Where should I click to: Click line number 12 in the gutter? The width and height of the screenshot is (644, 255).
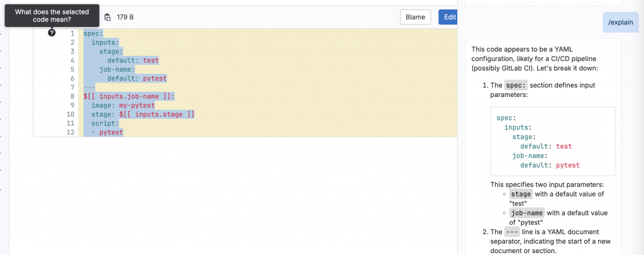70,132
